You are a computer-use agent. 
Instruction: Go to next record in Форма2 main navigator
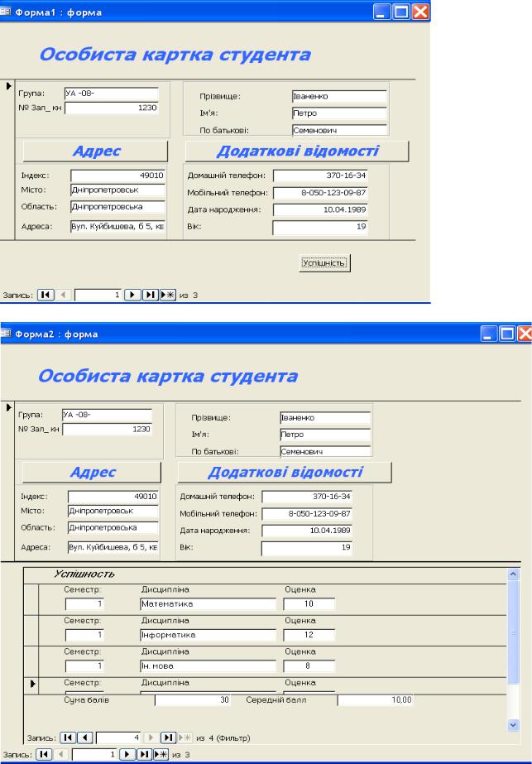127,754
